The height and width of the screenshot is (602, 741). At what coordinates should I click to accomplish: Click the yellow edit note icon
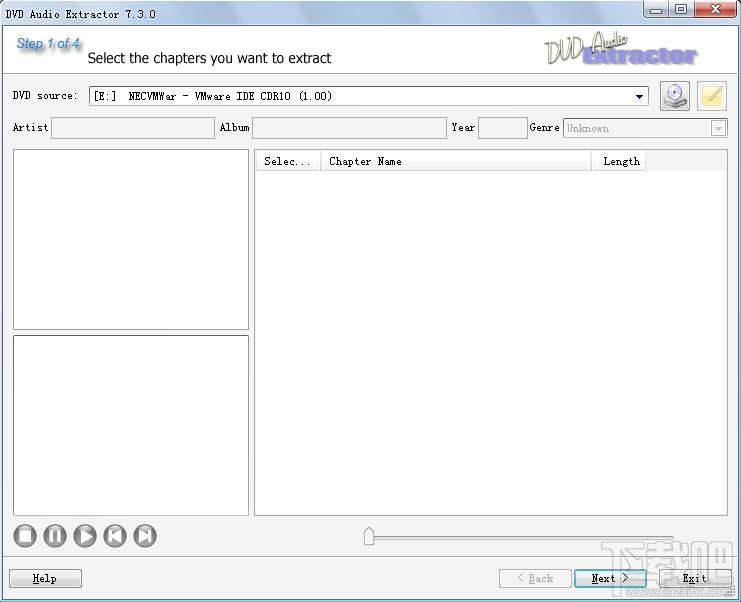[712, 96]
